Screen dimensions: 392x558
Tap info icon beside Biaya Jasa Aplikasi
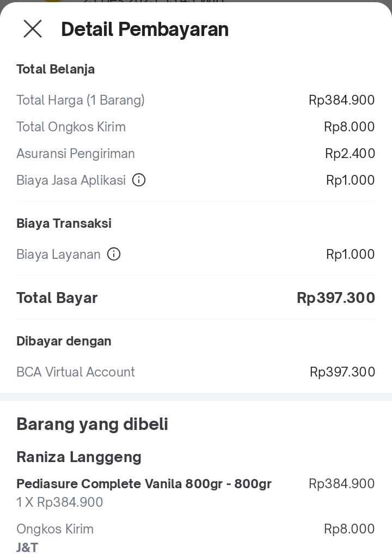pos(139,180)
